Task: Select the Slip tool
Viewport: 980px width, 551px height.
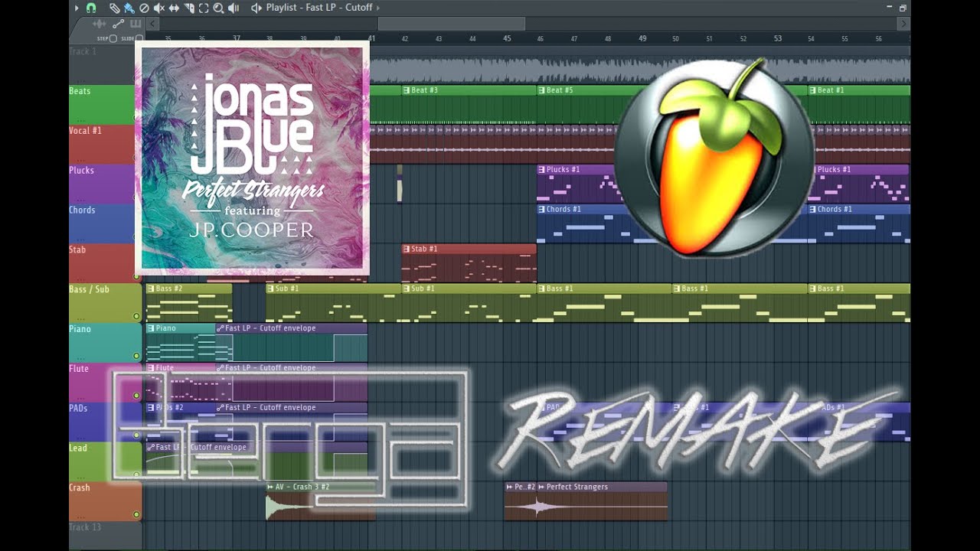Action: pyautogui.click(x=174, y=8)
